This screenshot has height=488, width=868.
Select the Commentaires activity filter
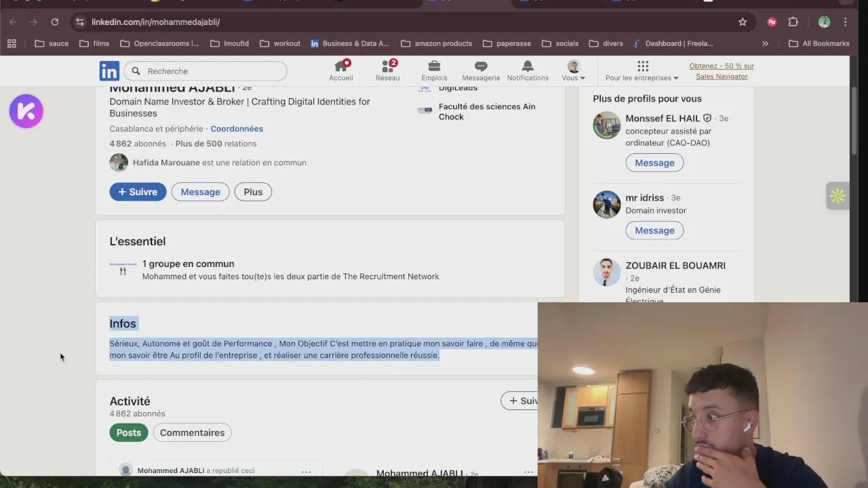coord(192,432)
